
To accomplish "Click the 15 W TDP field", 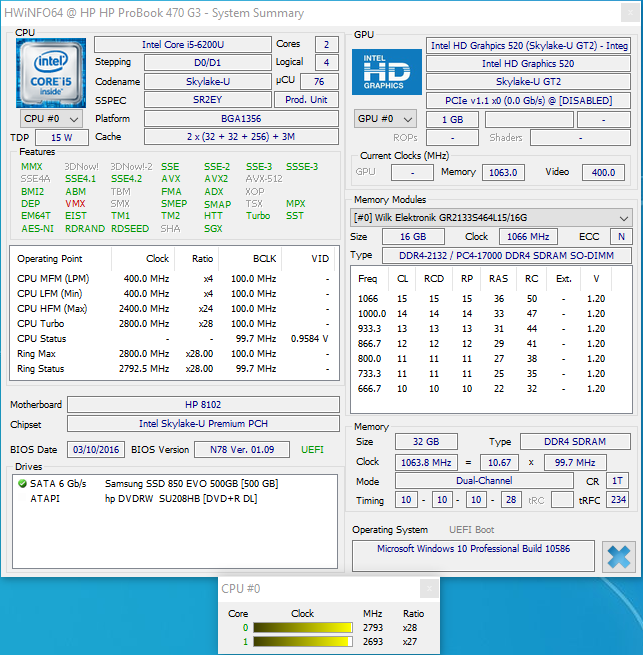I will [x=62, y=138].
